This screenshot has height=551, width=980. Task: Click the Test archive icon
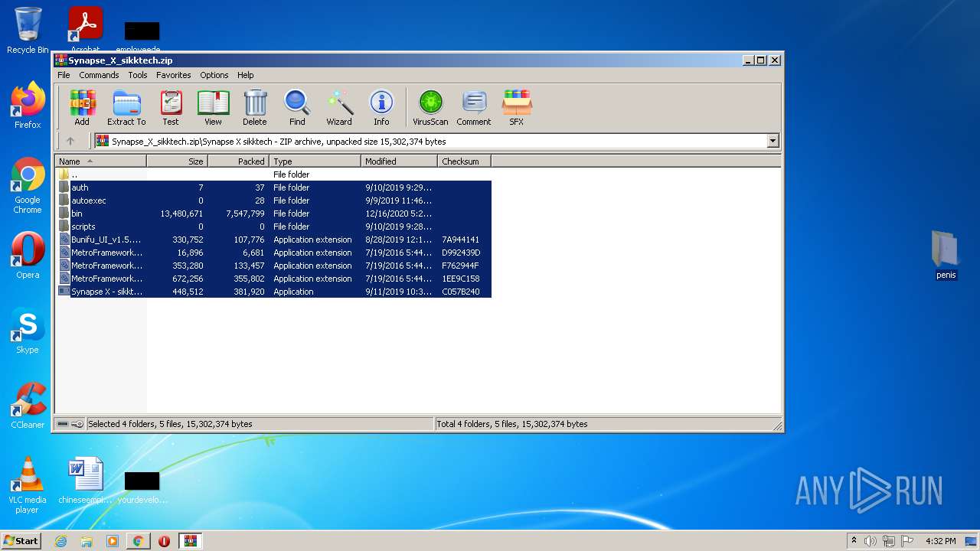pyautogui.click(x=171, y=108)
